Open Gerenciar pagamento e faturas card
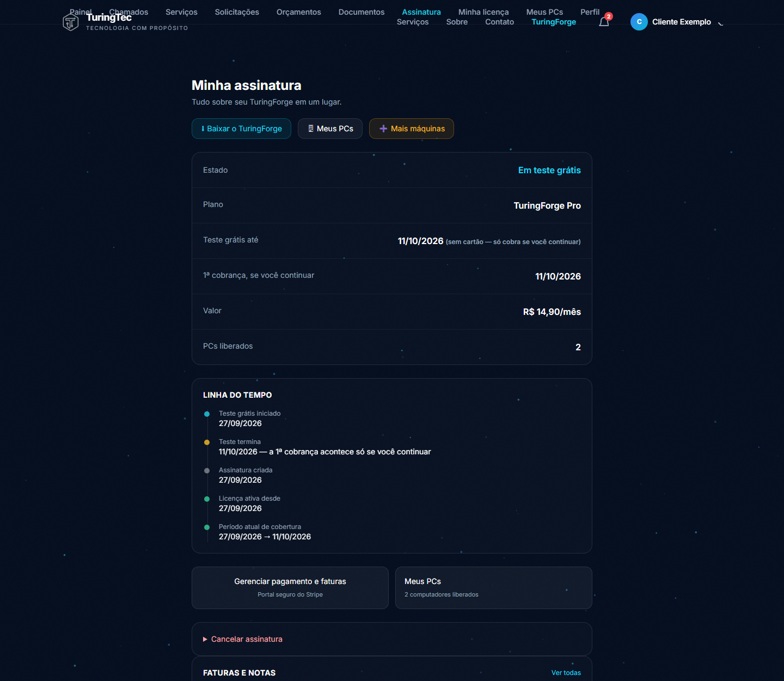 coord(290,588)
